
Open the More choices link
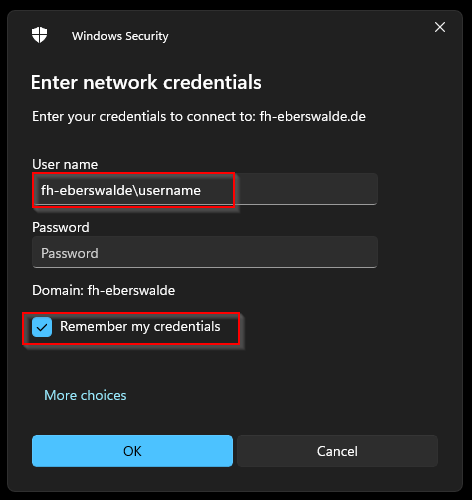coord(85,395)
